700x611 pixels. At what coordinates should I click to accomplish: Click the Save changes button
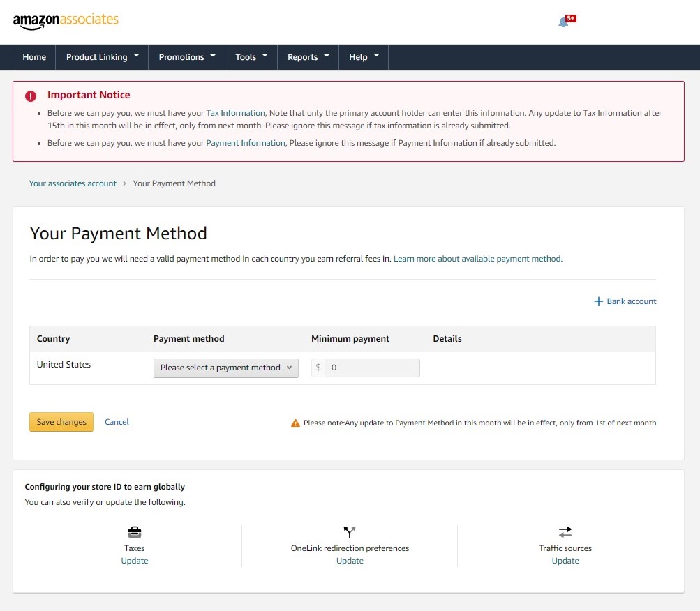click(61, 422)
